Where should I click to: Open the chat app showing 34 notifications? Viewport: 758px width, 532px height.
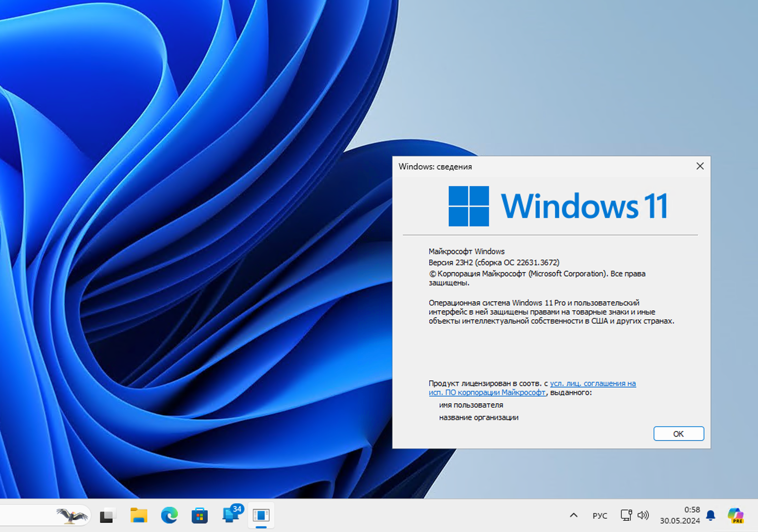230,515
